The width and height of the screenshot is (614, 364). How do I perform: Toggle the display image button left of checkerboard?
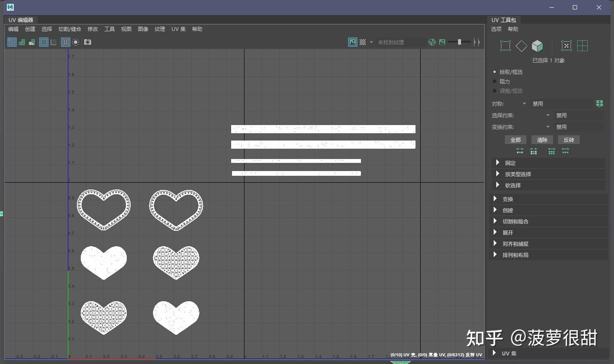[353, 42]
